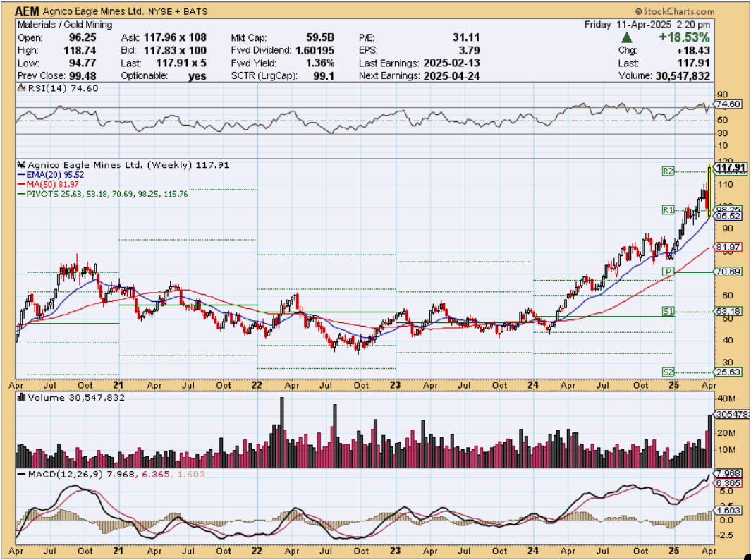Click the EMA(20) 95.52 legend text
Viewport: 751px width, 560px height.
[54, 175]
